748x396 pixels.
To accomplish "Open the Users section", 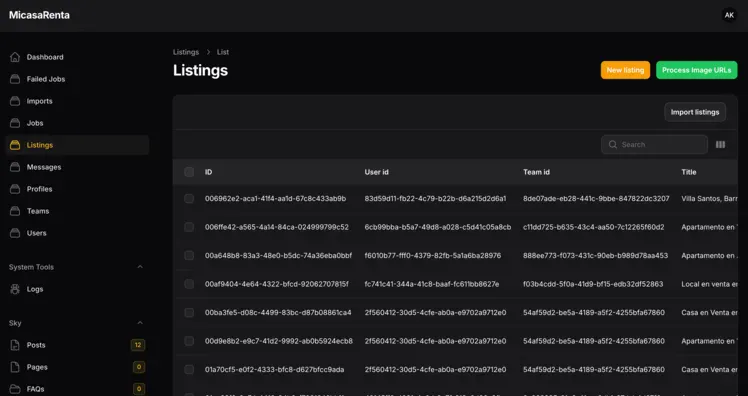I will (77, 233).
